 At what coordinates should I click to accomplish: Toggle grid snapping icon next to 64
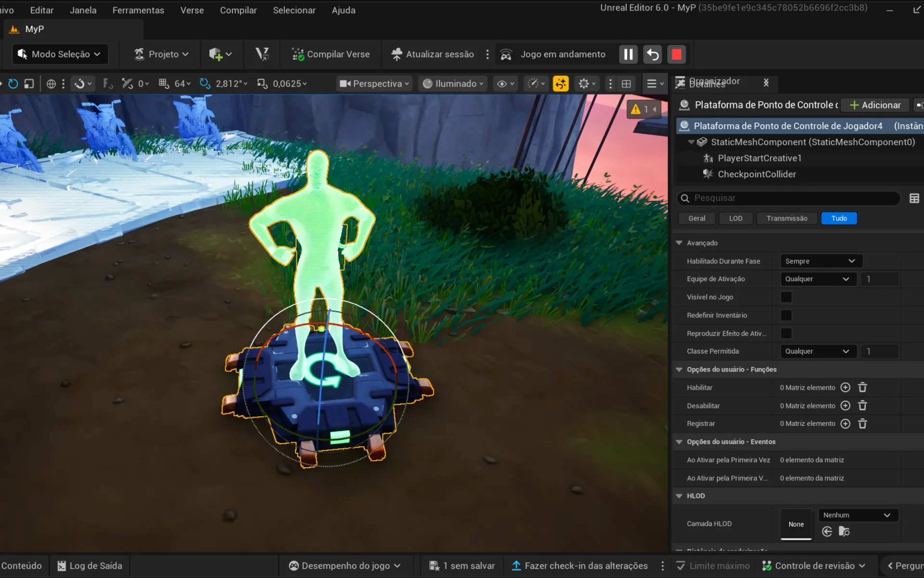164,84
